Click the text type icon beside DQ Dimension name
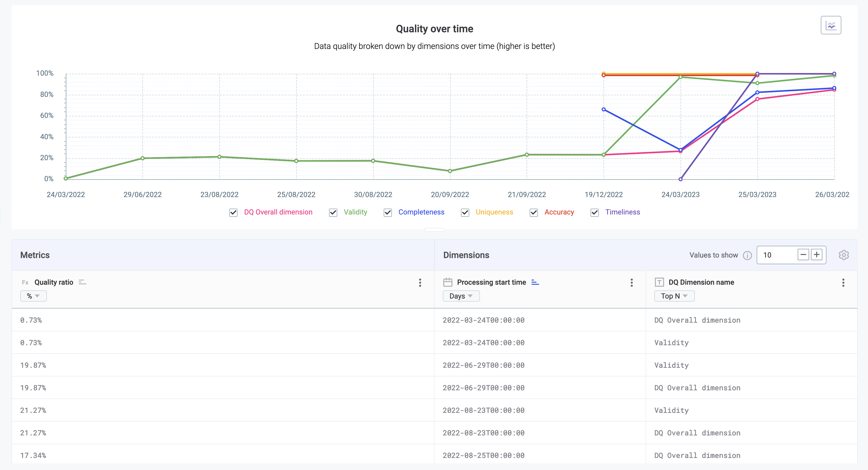This screenshot has height=470, width=868. point(660,282)
